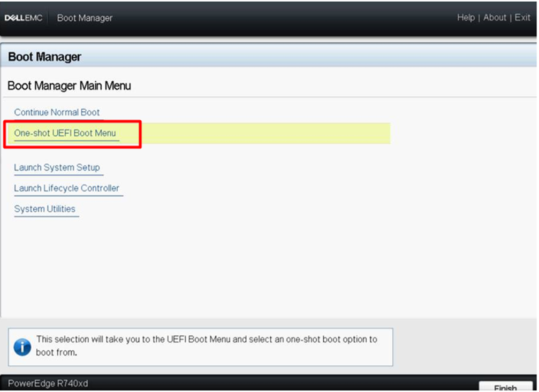
Task: Click the Dell EMC logo
Action: pyautogui.click(x=24, y=18)
